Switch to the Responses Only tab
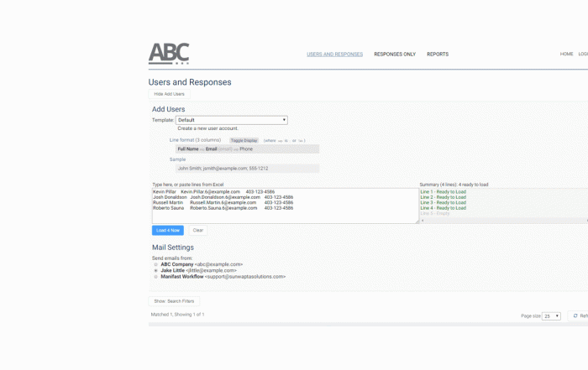Image resolution: width=588 pixels, height=370 pixels. (395, 55)
